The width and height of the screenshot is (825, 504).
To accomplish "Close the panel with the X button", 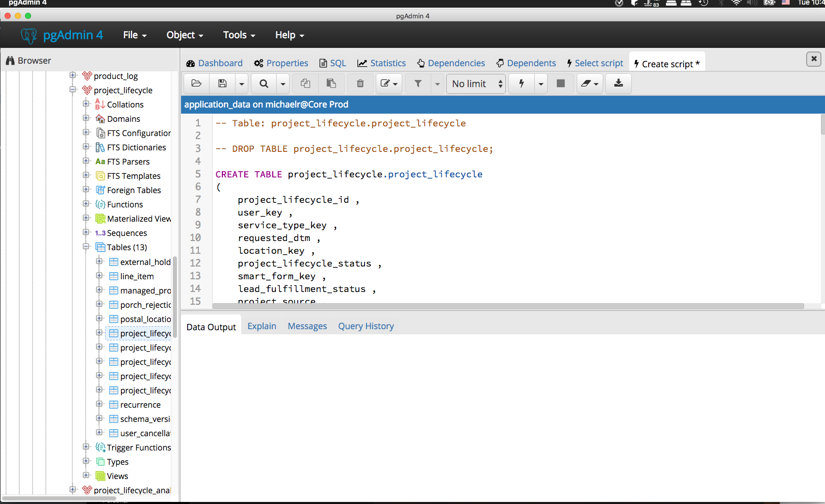I will click(x=813, y=59).
